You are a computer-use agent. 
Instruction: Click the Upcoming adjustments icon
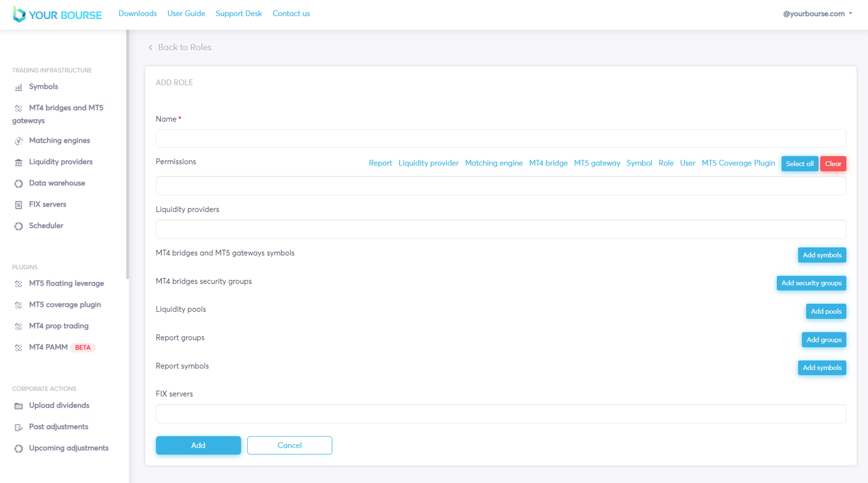(x=19, y=449)
